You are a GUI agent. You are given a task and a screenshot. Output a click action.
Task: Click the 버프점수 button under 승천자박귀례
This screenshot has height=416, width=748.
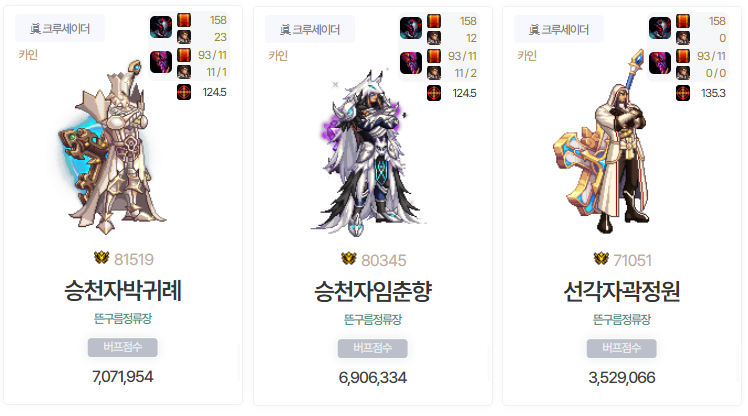[123, 347]
